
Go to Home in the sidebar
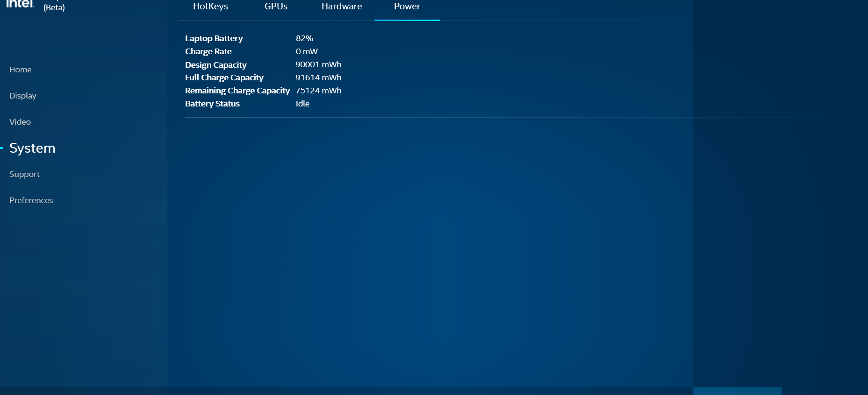[x=21, y=70]
